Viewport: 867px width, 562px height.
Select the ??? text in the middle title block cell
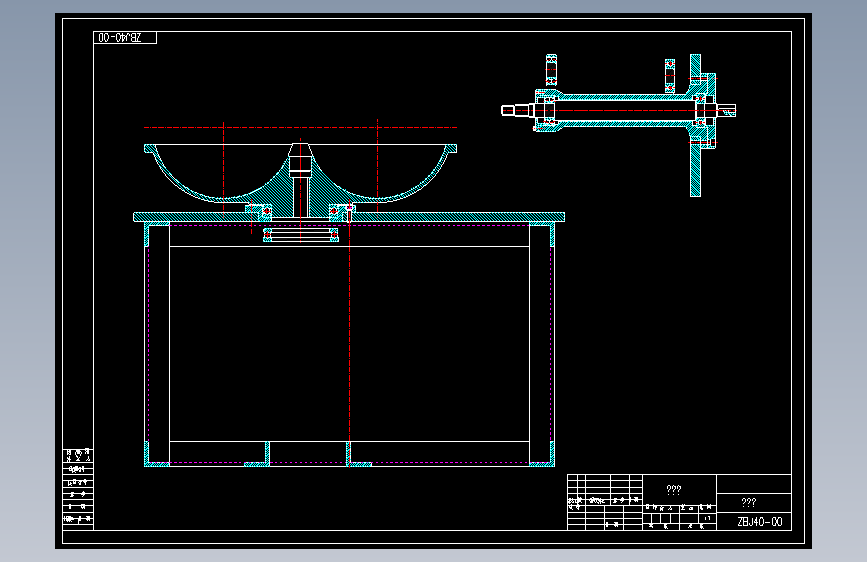click(x=673, y=490)
